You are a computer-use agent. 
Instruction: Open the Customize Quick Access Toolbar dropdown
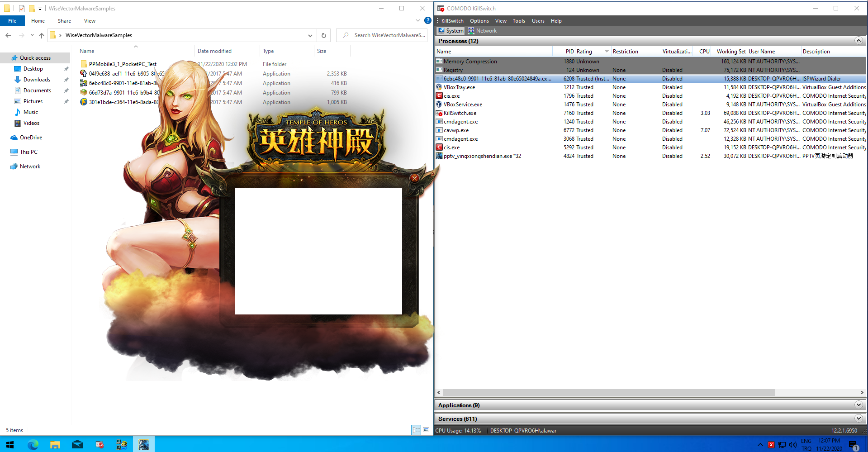tap(40, 9)
